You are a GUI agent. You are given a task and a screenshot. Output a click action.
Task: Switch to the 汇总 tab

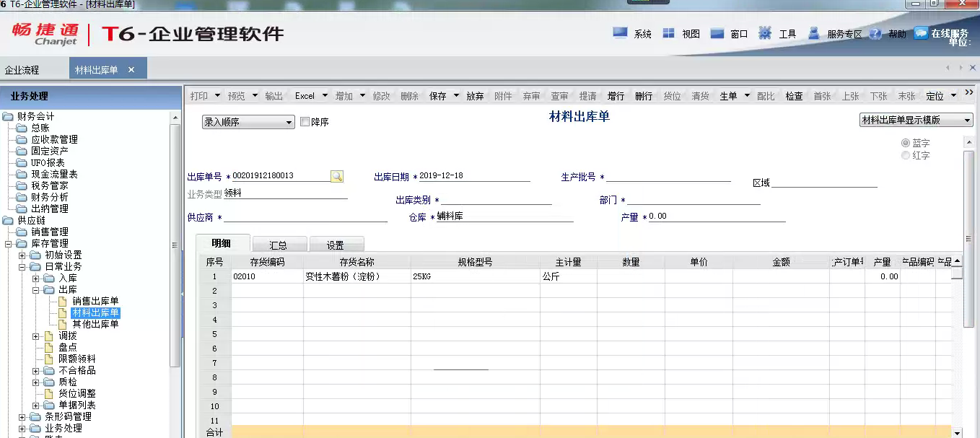279,245
